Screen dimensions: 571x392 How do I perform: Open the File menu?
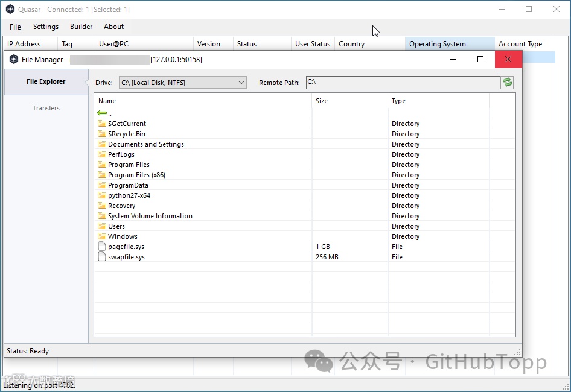tap(15, 27)
